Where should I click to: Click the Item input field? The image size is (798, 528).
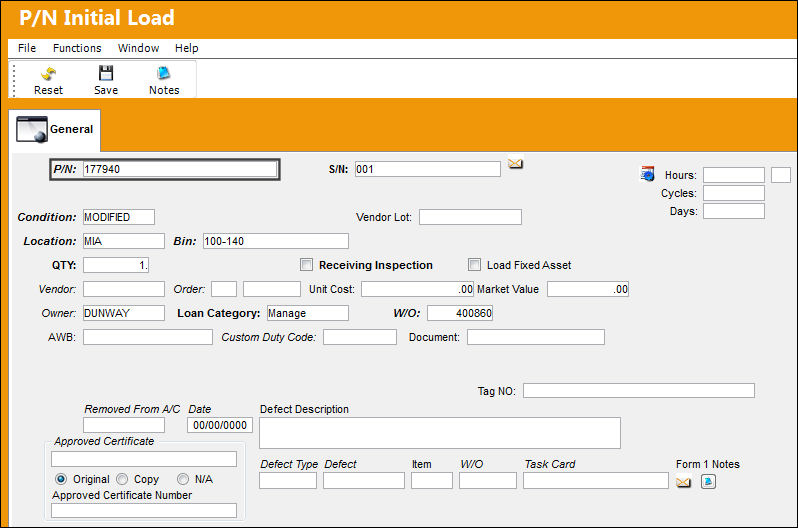point(432,480)
